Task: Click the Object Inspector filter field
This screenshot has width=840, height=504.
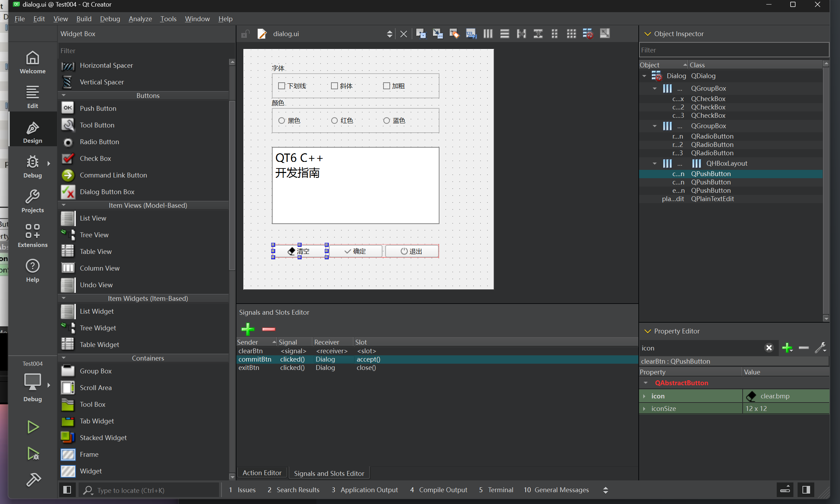Action: (734, 50)
